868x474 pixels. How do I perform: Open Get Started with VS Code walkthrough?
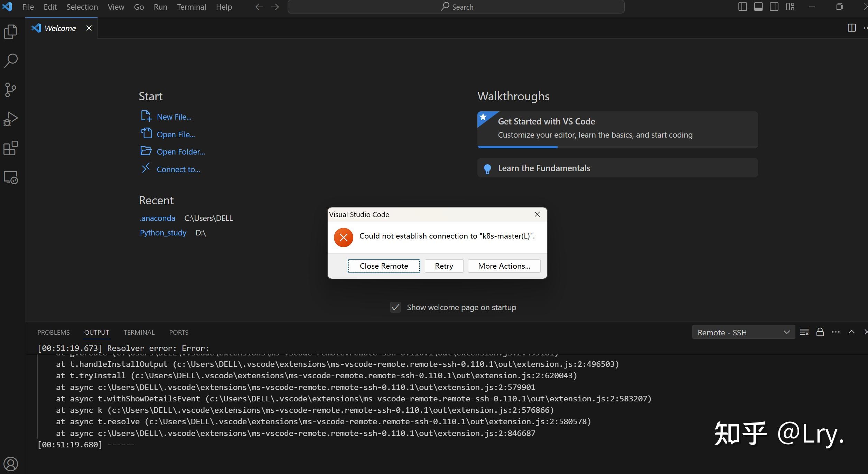[x=617, y=130]
